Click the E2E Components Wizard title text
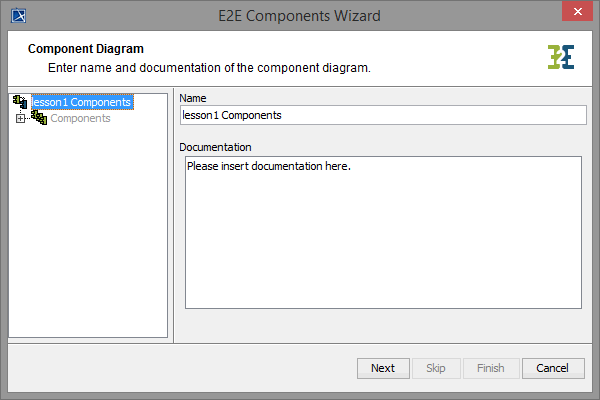 pos(299,15)
